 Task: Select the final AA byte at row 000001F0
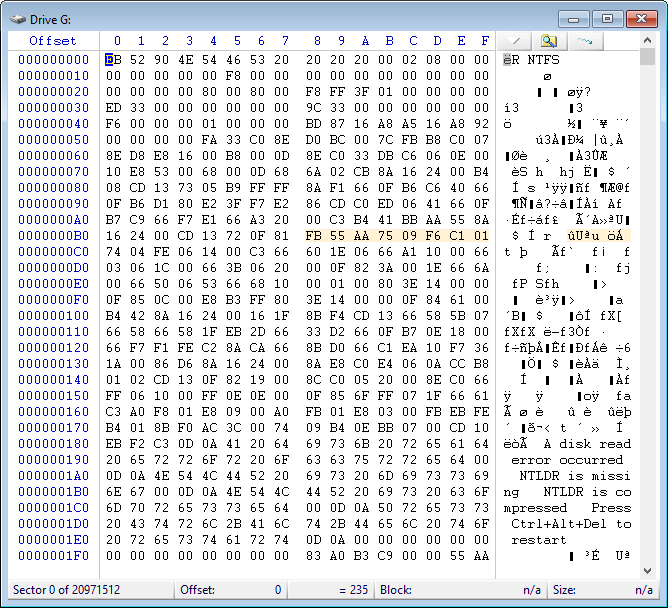click(484, 555)
